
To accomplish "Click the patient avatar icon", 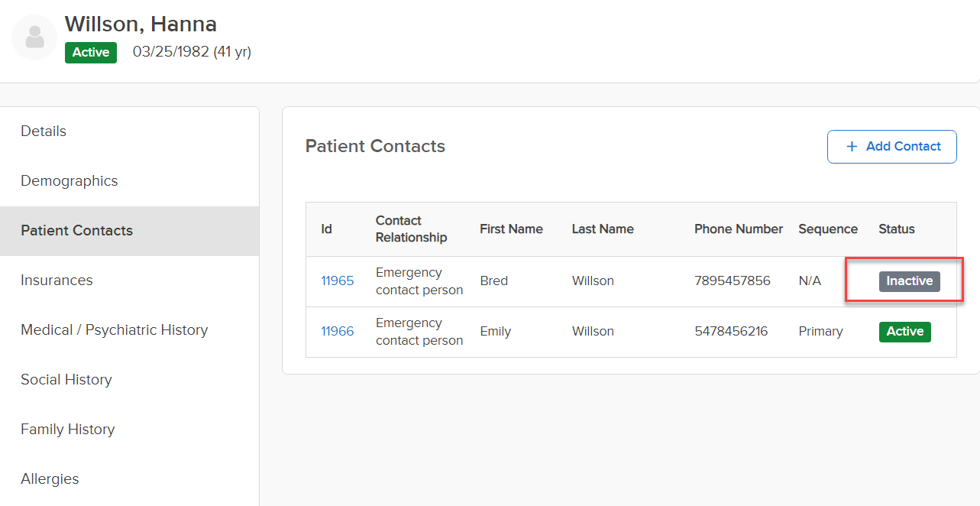I will pos(34,37).
